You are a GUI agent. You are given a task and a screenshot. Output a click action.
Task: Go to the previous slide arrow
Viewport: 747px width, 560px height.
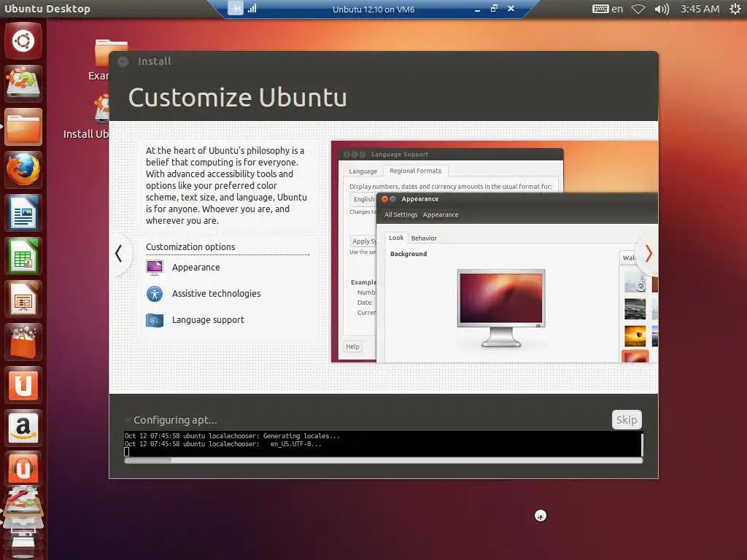119,253
